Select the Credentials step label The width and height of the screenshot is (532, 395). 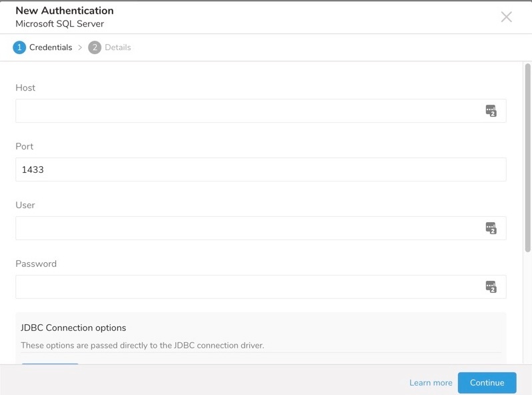[x=51, y=47]
